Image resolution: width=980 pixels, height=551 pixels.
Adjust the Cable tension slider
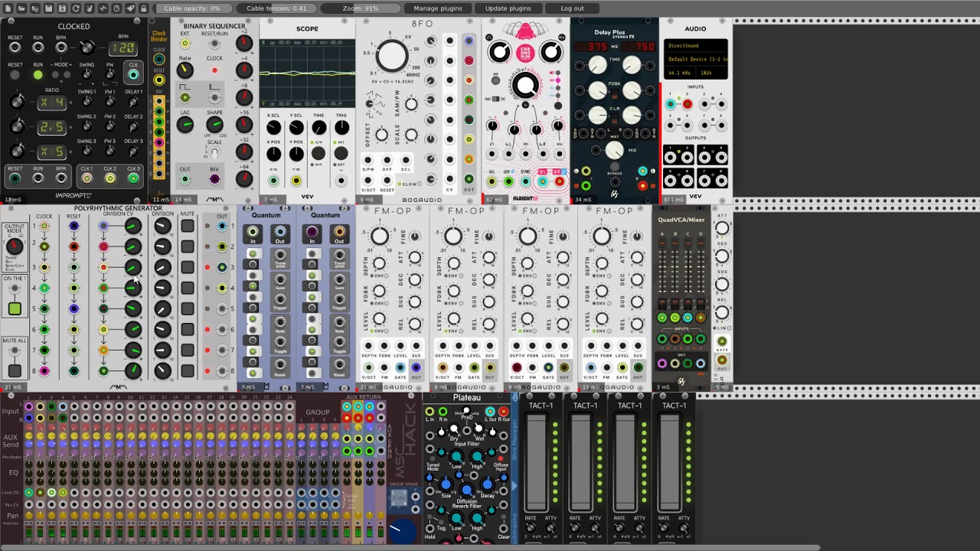[276, 8]
